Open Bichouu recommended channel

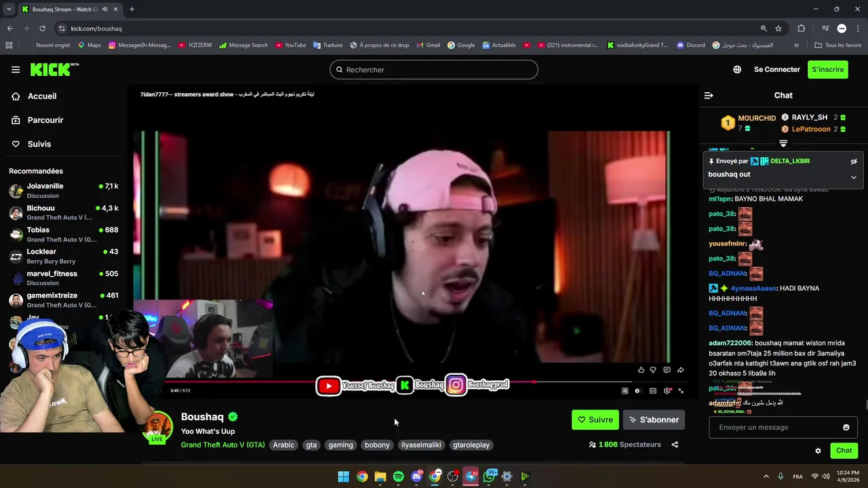pos(64,212)
